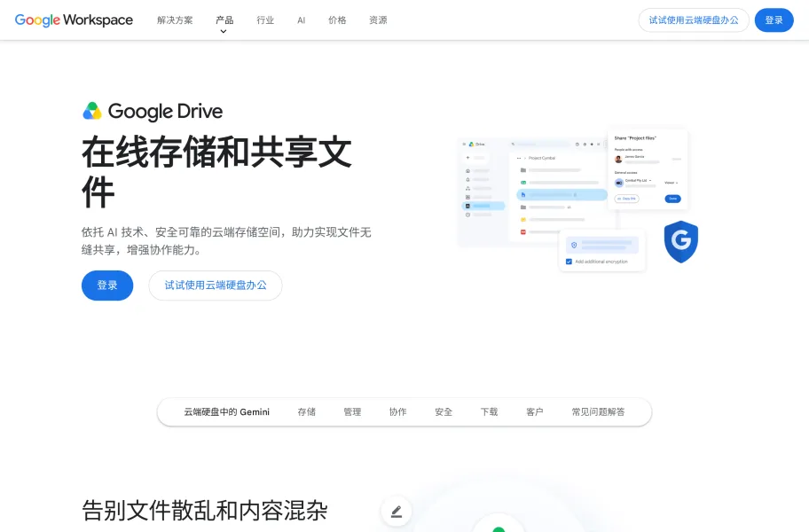The image size is (809, 532).
Task: Open the 产品 navigation menu
Action: (224, 20)
